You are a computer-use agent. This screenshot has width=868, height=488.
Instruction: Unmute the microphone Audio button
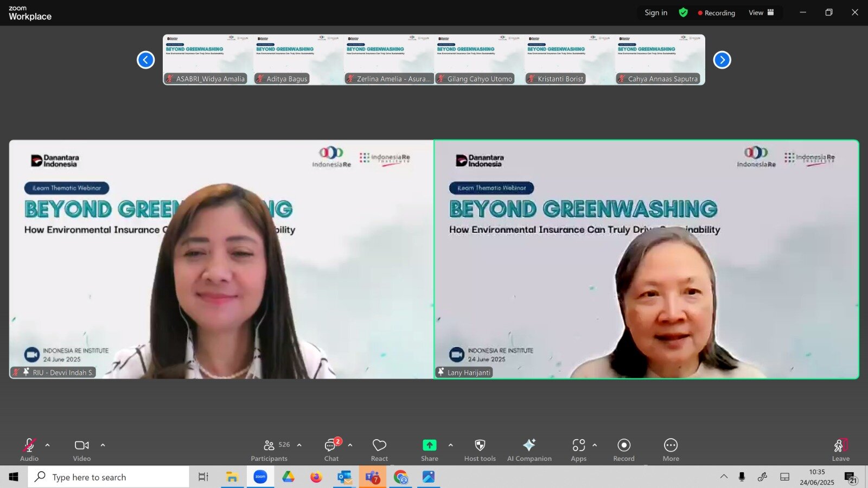(29, 450)
